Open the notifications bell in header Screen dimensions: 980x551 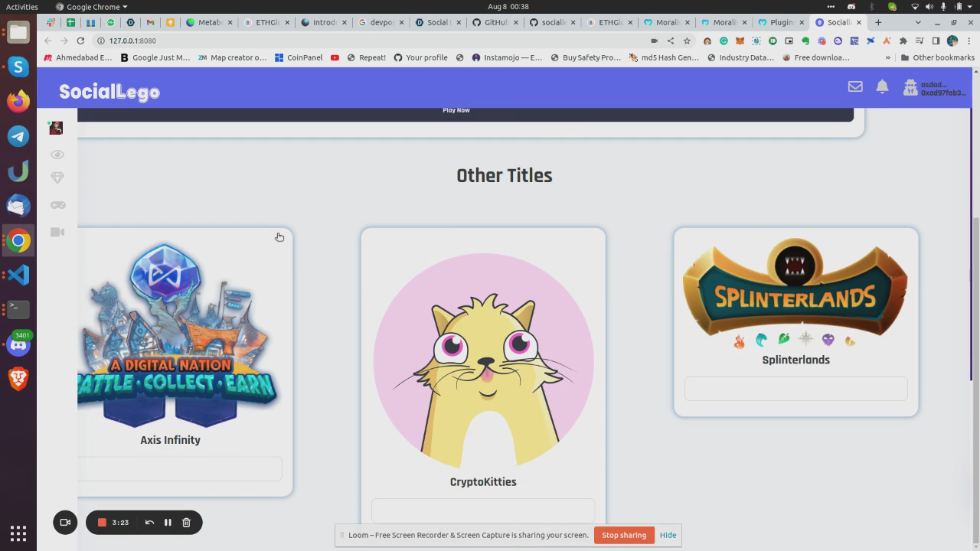click(882, 87)
